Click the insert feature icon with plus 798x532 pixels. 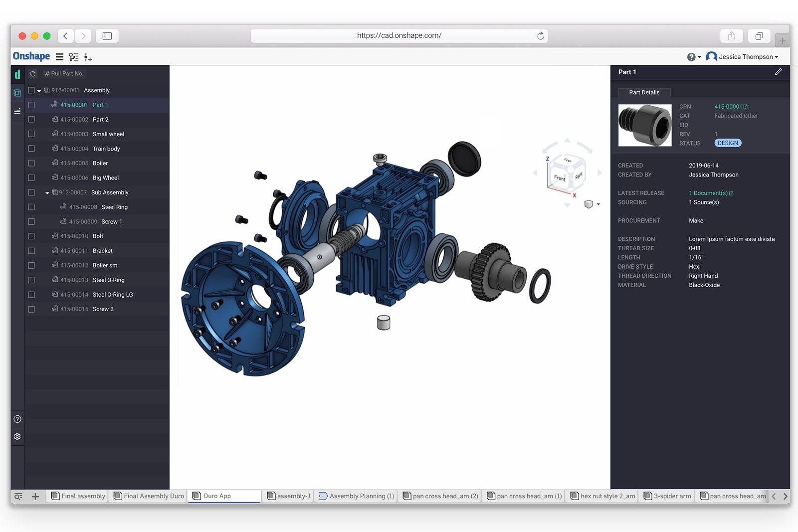pyautogui.click(x=88, y=57)
